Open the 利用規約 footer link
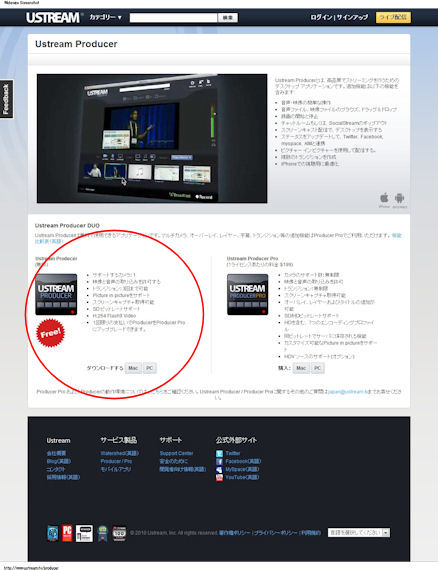438x570 pixels. pyautogui.click(x=311, y=533)
